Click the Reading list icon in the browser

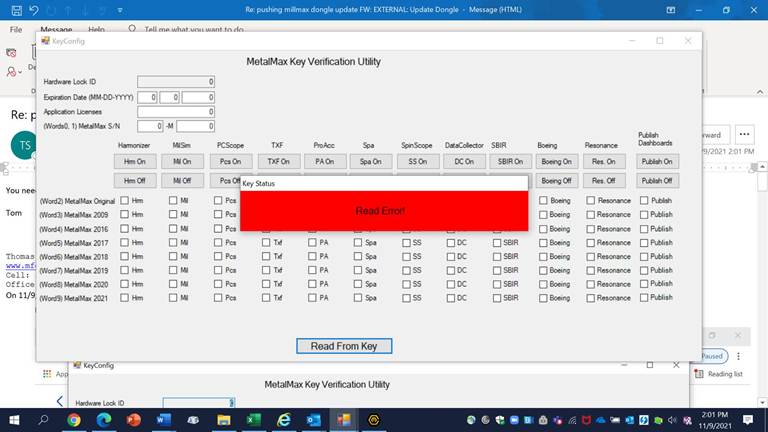coord(699,374)
